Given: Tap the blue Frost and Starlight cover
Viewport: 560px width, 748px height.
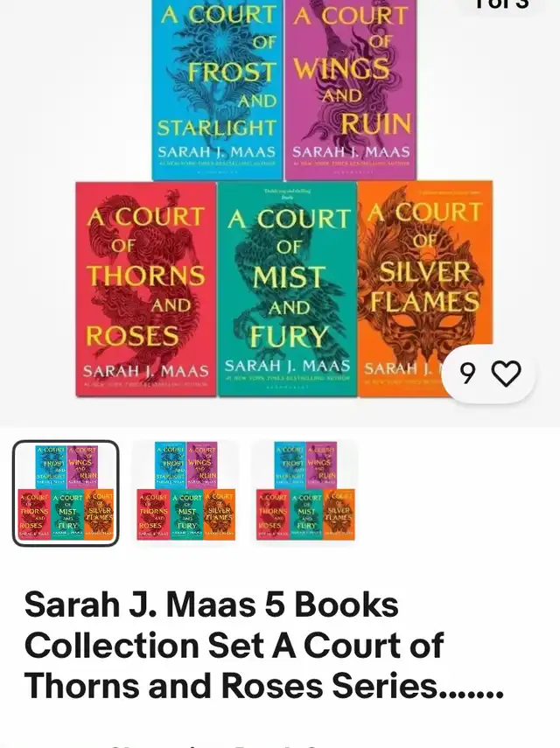Looking at the screenshot, I should pyautogui.click(x=218, y=89).
